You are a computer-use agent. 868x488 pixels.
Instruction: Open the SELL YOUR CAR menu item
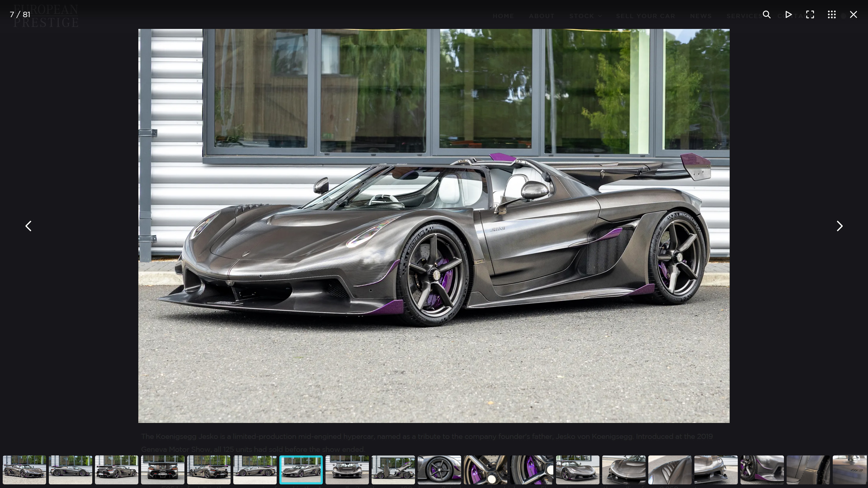(x=645, y=16)
